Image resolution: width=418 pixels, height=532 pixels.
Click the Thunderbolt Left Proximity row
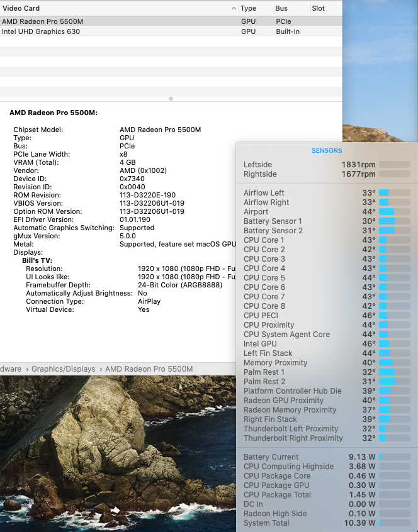click(x=327, y=428)
